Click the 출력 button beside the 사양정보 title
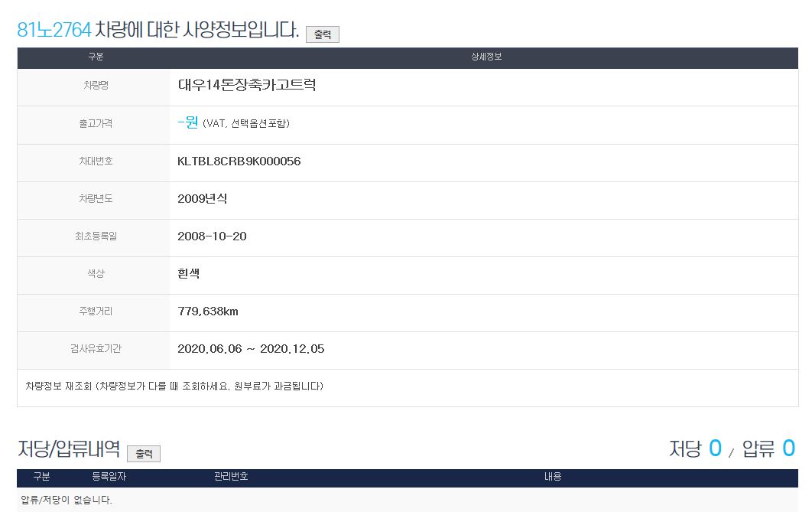 point(322,34)
